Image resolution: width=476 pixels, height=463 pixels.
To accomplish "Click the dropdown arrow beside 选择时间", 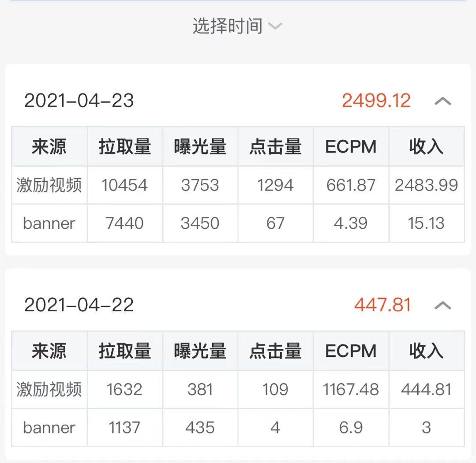I will 275,26.
